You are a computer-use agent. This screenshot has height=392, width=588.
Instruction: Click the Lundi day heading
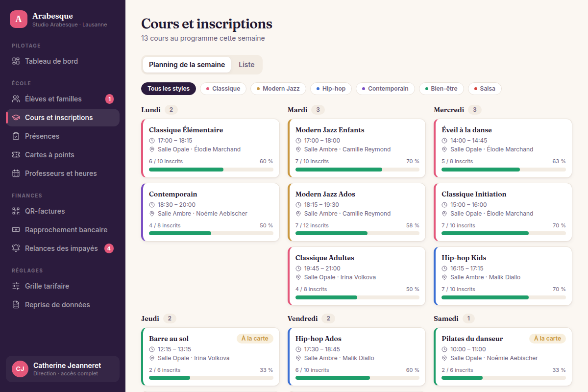pyautogui.click(x=151, y=110)
